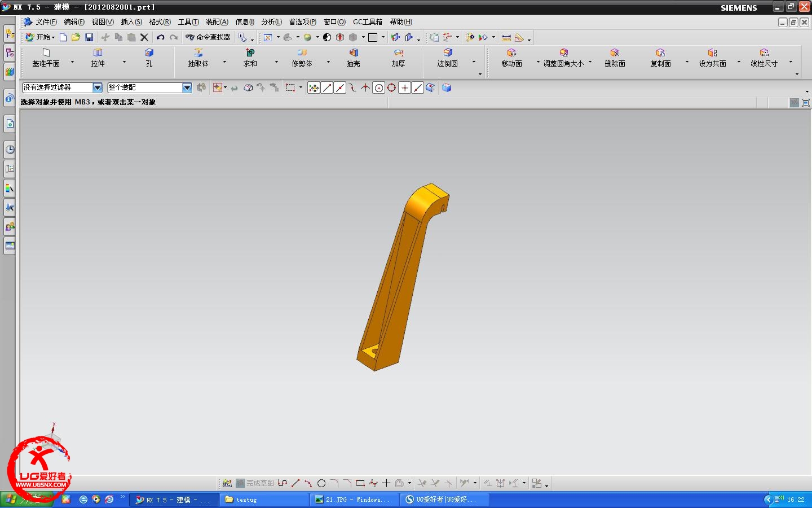Viewport: 812px width, 508px height.
Task: Toggle the end point snap
Action: (327, 87)
